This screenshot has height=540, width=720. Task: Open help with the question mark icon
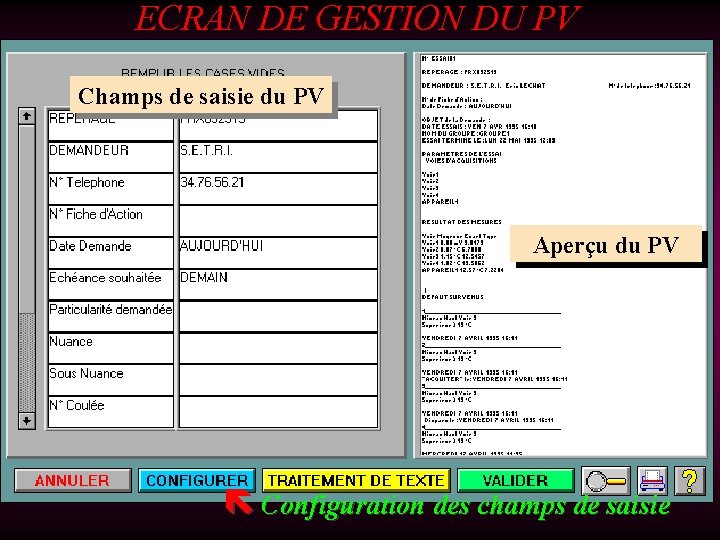(x=690, y=480)
